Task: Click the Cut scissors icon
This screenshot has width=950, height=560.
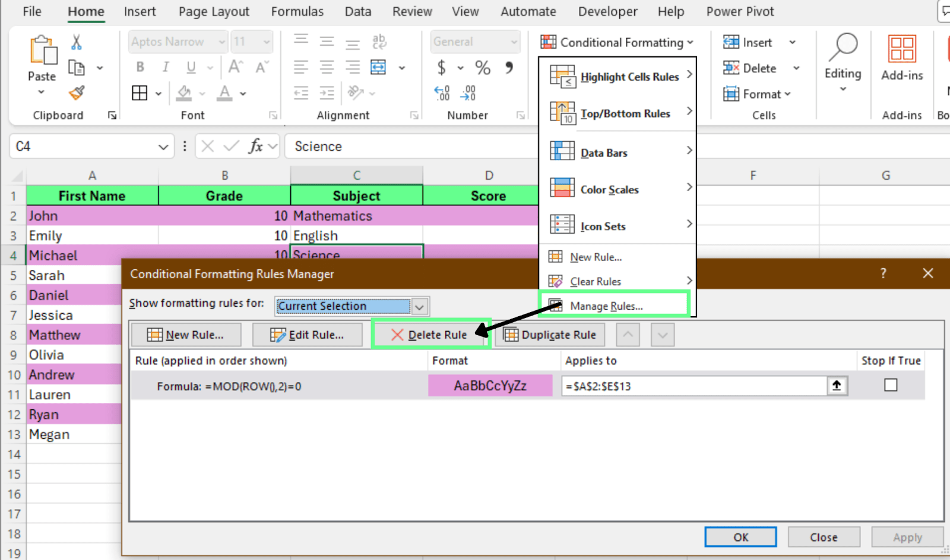Action: [x=77, y=42]
